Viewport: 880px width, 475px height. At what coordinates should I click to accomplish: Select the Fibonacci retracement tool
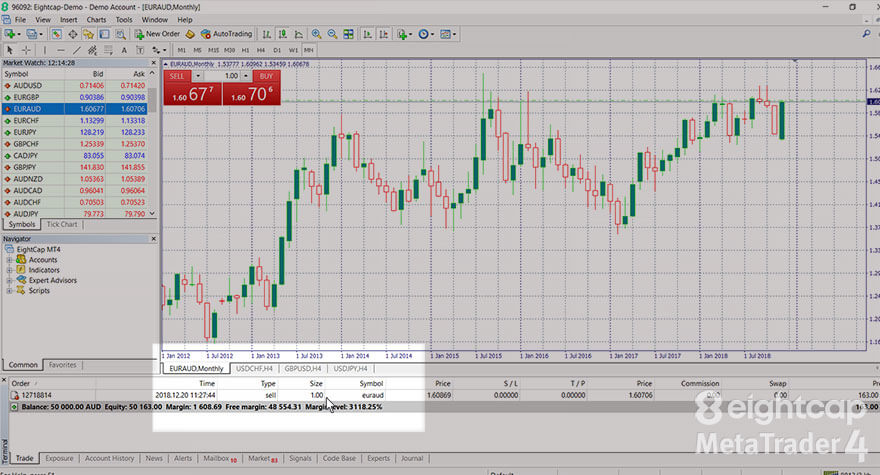[x=108, y=50]
